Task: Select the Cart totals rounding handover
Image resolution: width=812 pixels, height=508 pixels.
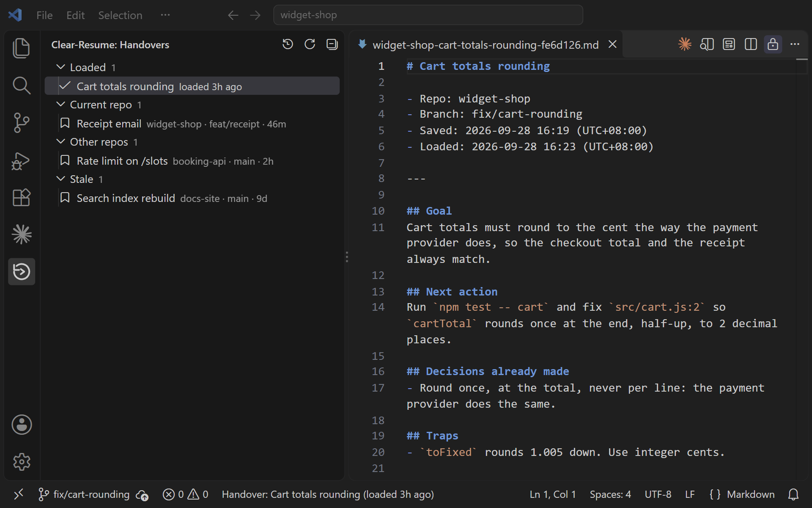Action: pos(192,86)
